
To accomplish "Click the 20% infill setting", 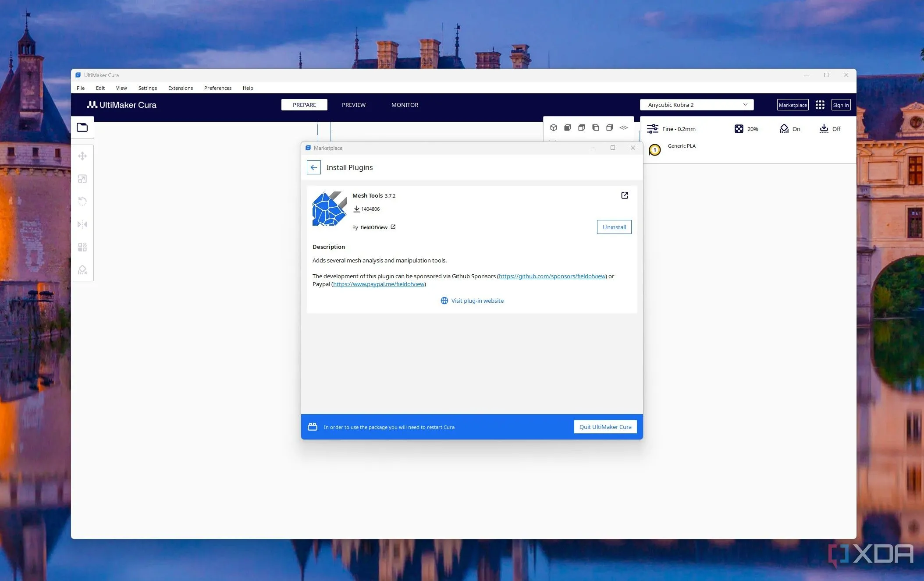I will tap(746, 129).
